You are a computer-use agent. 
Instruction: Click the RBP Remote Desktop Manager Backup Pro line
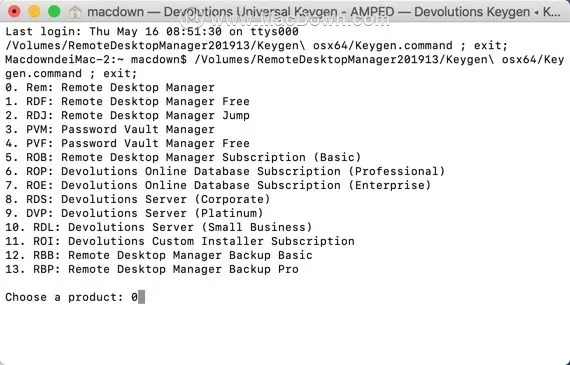coord(152,269)
